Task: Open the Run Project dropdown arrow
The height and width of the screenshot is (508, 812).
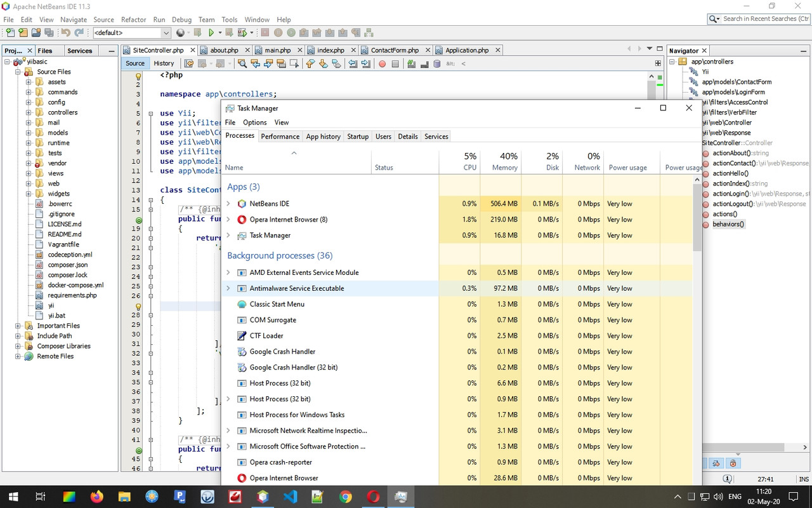Action: 220,32
